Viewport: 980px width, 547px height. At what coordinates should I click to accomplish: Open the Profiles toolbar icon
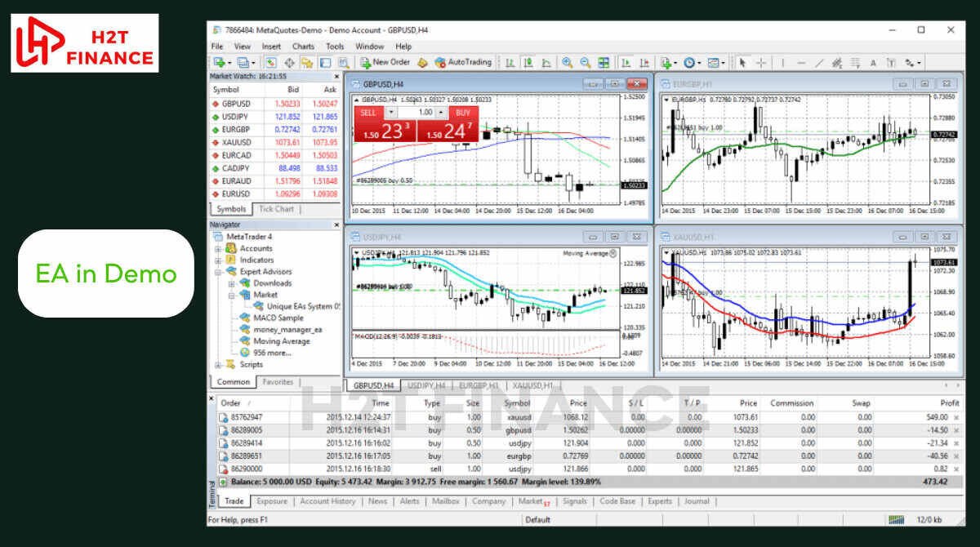(x=243, y=62)
